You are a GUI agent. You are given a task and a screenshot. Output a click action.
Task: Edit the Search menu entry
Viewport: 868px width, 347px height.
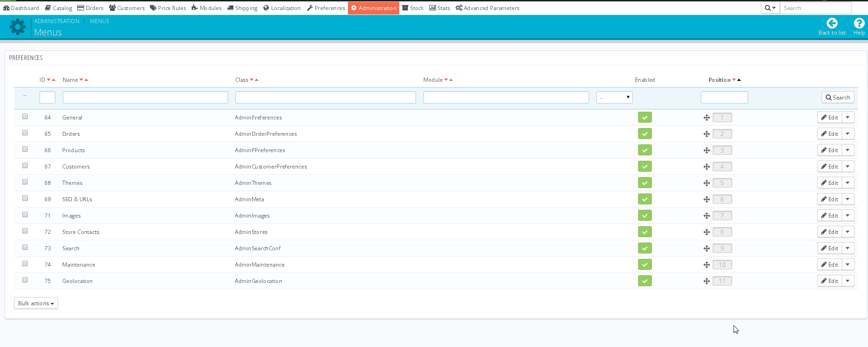coord(829,248)
